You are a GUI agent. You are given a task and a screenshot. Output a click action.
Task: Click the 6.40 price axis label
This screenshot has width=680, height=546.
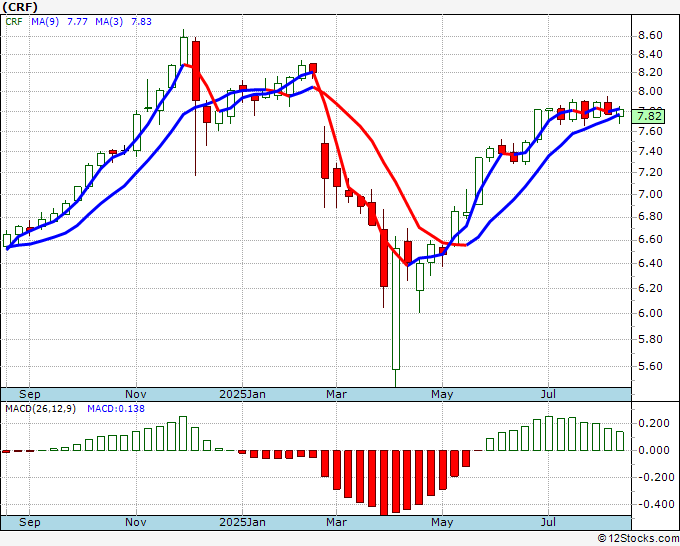tap(650, 263)
